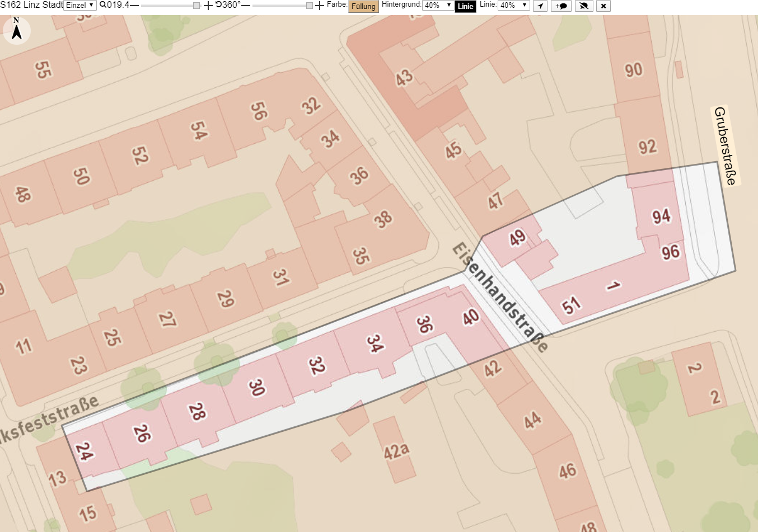Image resolution: width=758 pixels, height=532 pixels.
Task: Click the black Linie button
Action: coord(465,6)
